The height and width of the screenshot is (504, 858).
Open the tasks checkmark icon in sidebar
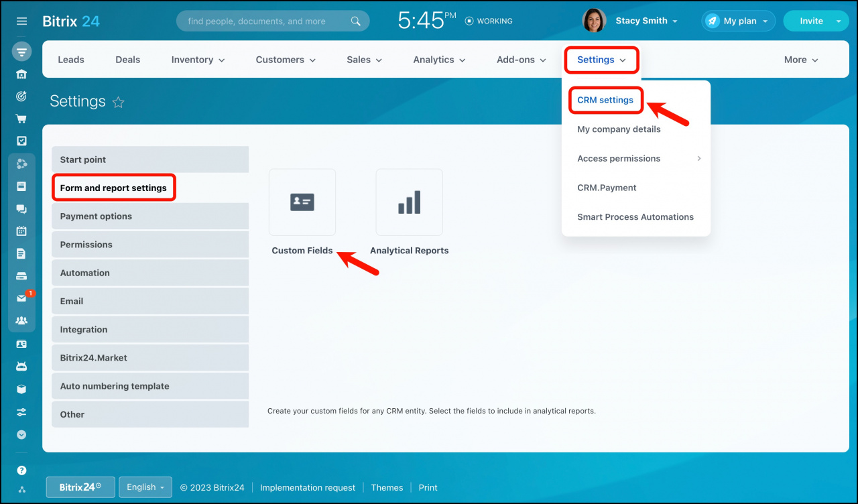click(x=21, y=141)
